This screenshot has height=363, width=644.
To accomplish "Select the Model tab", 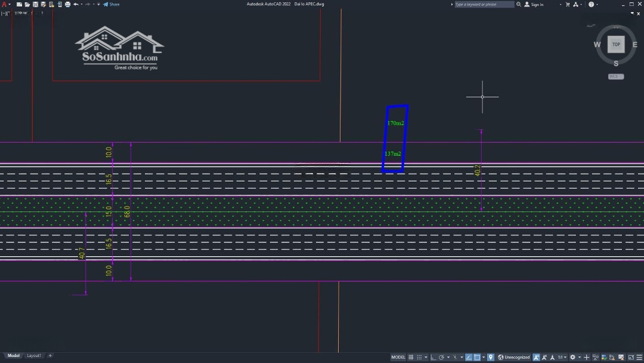I will click(13, 356).
